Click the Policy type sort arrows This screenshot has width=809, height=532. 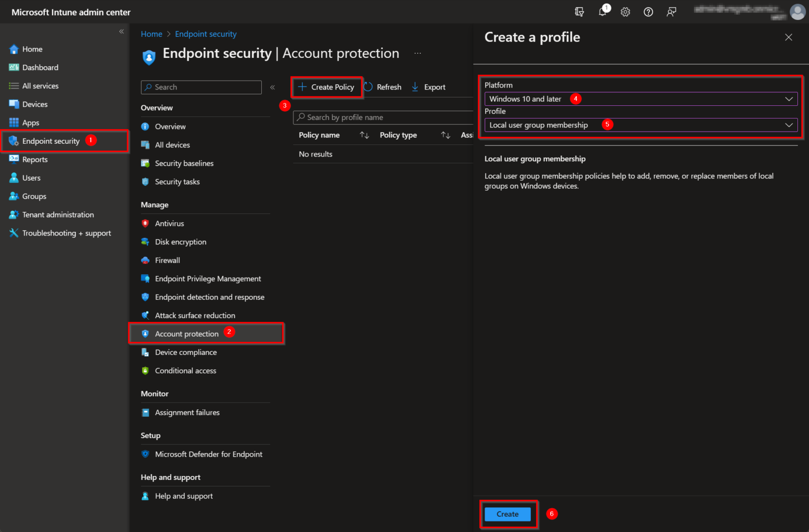click(x=446, y=135)
